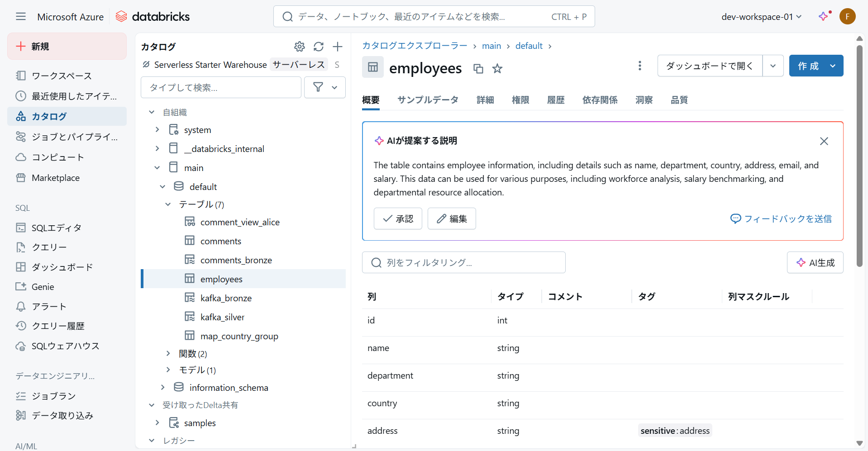
Task: Switch to the Details tab
Action: tap(485, 100)
